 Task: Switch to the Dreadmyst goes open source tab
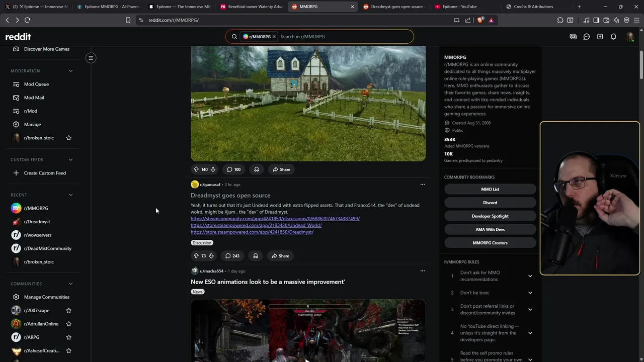(393, 7)
